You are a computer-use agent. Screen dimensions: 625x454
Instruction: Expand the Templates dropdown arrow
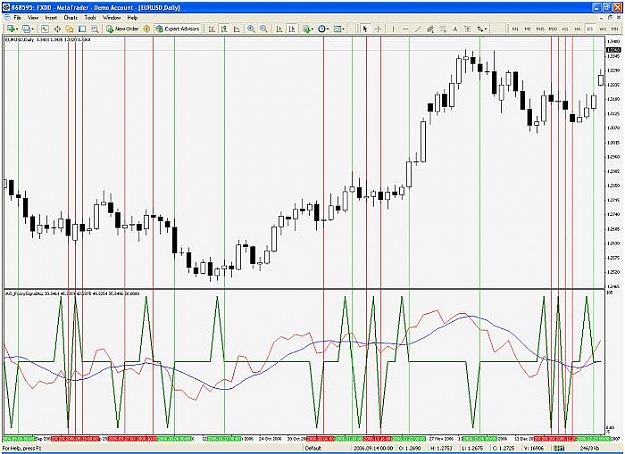pos(344,29)
